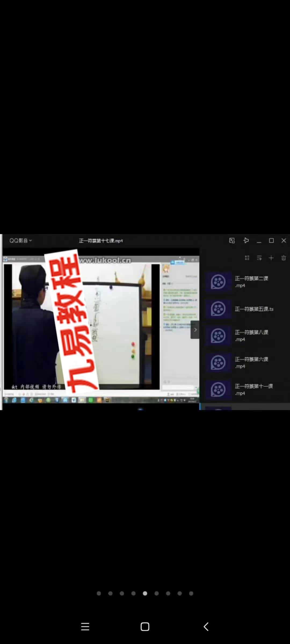Tap the Android back navigation button

[206, 627]
